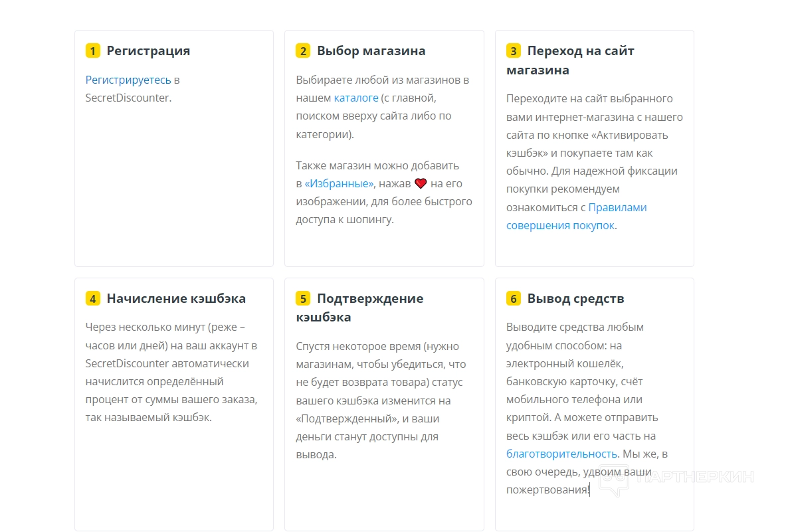Click the «Начисление кэшбэка» heading
Viewport: 788px width, 532px height.
click(x=176, y=299)
